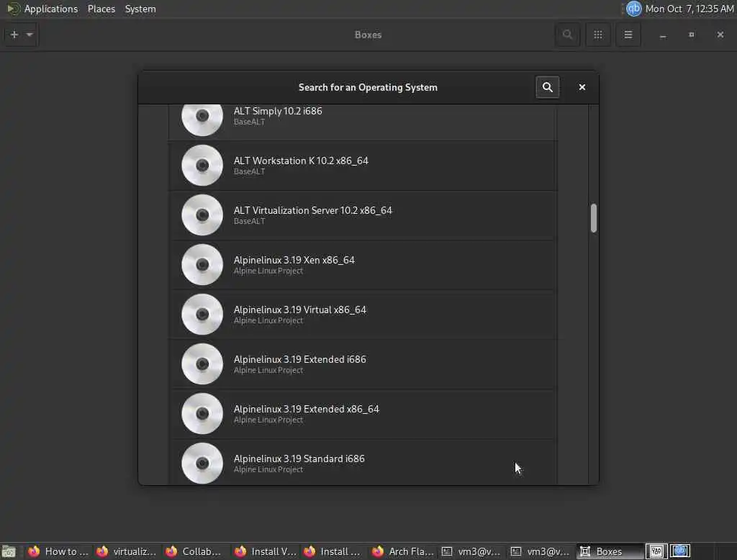This screenshot has width=737, height=560.
Task: Click the disc icon for Alpinelinux Extended i686
Action: [202, 364]
